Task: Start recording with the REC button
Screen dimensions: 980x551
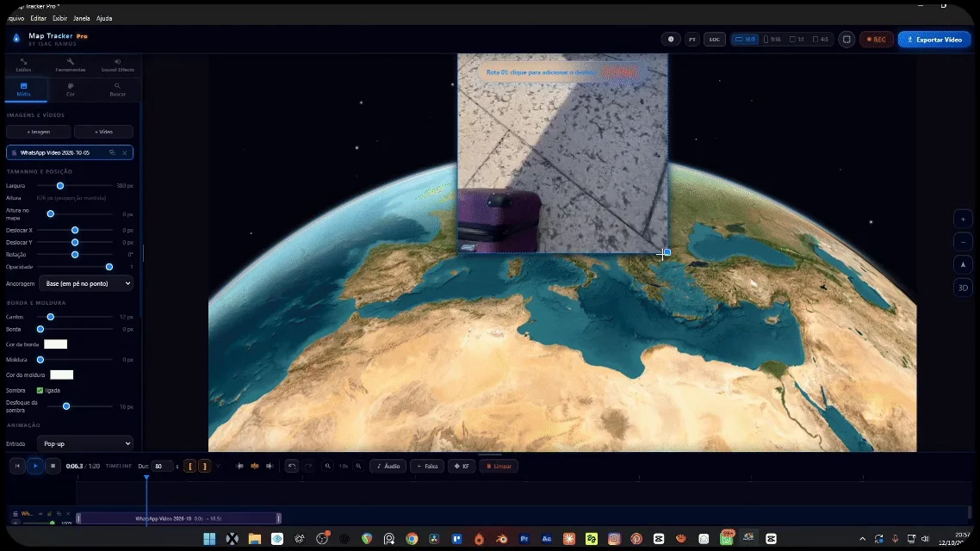Action: (877, 40)
